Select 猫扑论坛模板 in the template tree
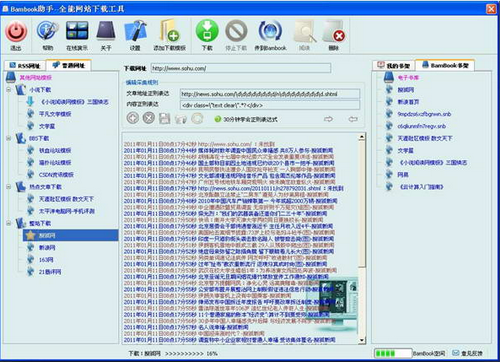The width and height of the screenshot is (500, 362). (x=55, y=162)
